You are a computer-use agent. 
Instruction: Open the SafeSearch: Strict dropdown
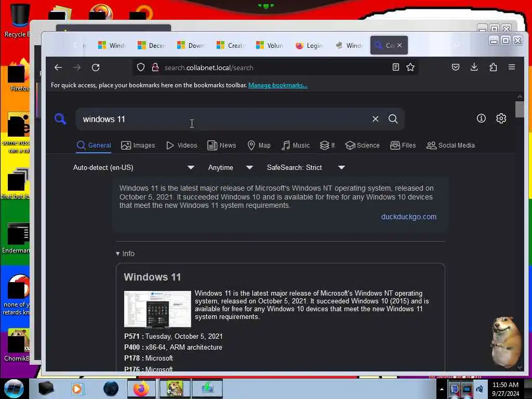[305, 167]
